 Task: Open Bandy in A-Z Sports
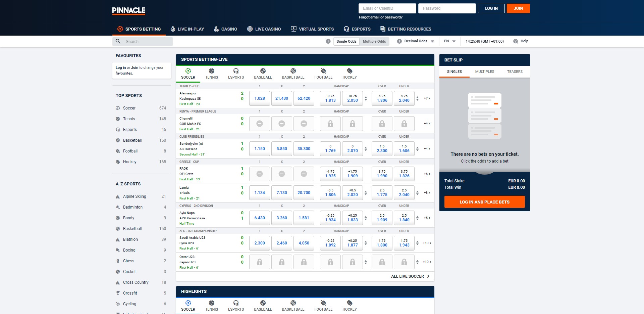click(141, 218)
